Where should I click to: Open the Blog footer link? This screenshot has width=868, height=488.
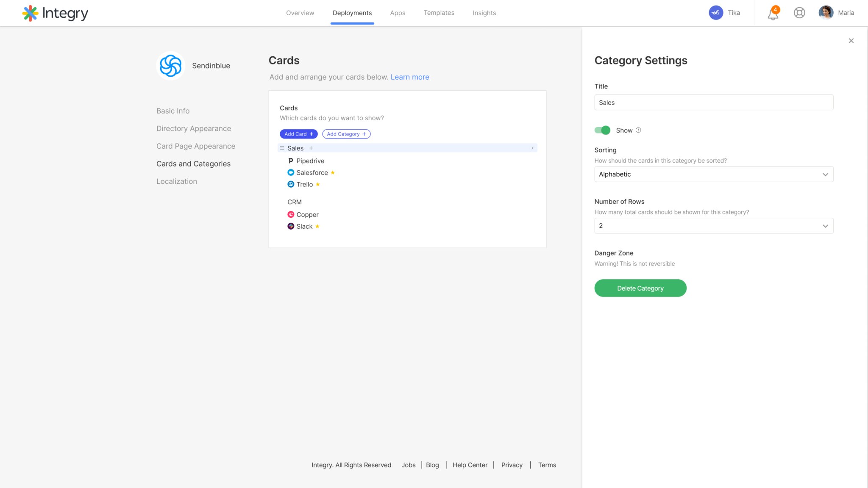(432, 465)
